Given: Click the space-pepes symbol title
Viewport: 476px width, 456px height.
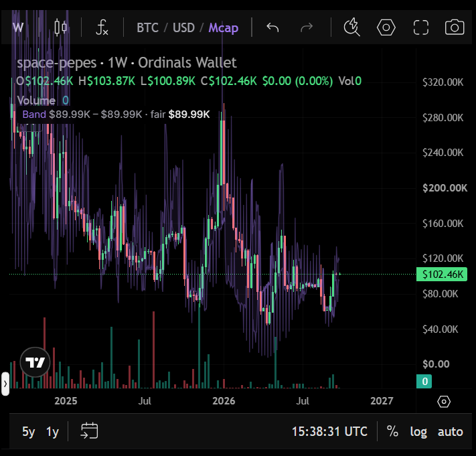Looking at the screenshot, I should (56, 63).
